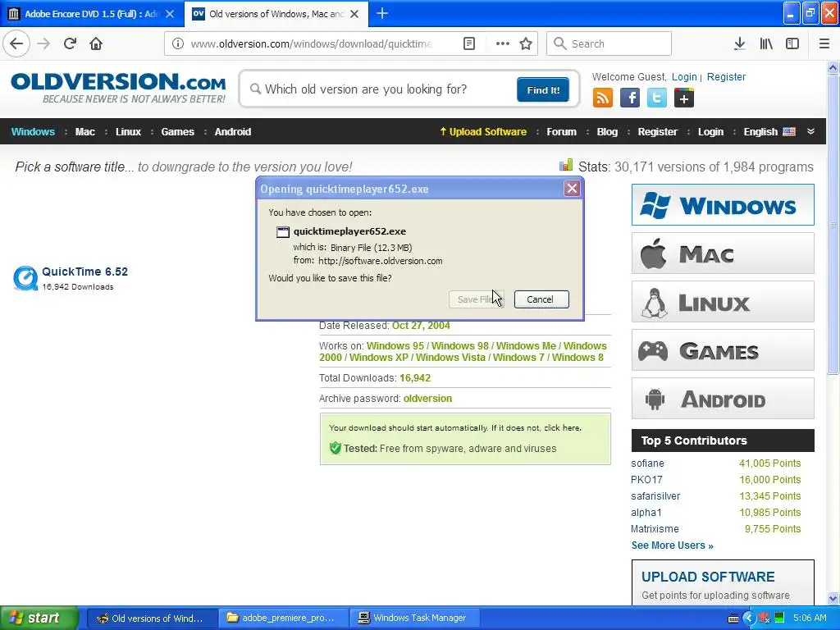Click the Linux penguin banner

tap(723, 302)
